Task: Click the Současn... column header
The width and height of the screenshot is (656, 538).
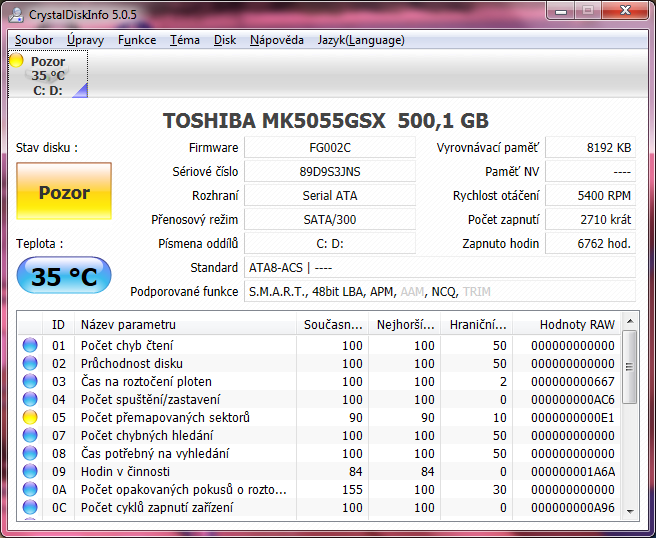Action: (x=333, y=325)
